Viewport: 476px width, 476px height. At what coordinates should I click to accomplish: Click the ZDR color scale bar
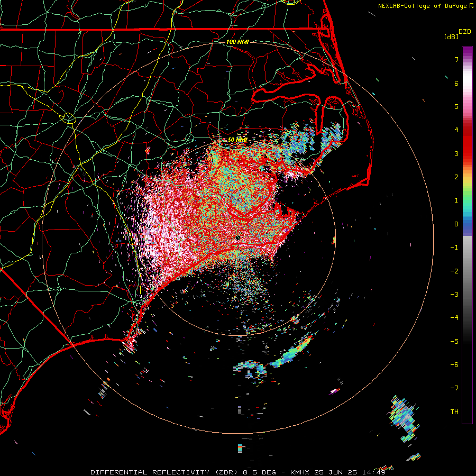click(x=467, y=235)
